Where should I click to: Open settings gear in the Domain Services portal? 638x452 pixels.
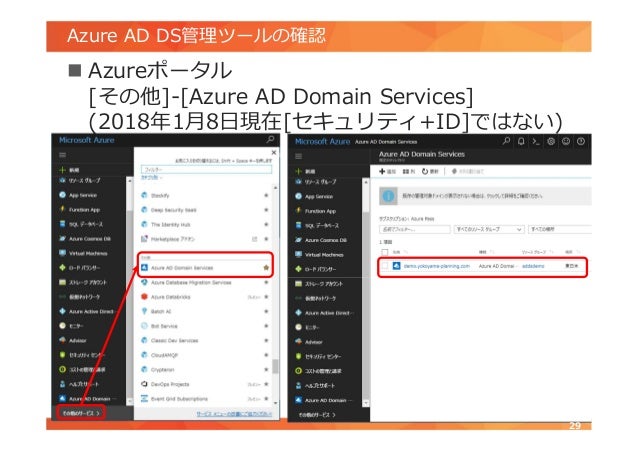click(x=551, y=141)
